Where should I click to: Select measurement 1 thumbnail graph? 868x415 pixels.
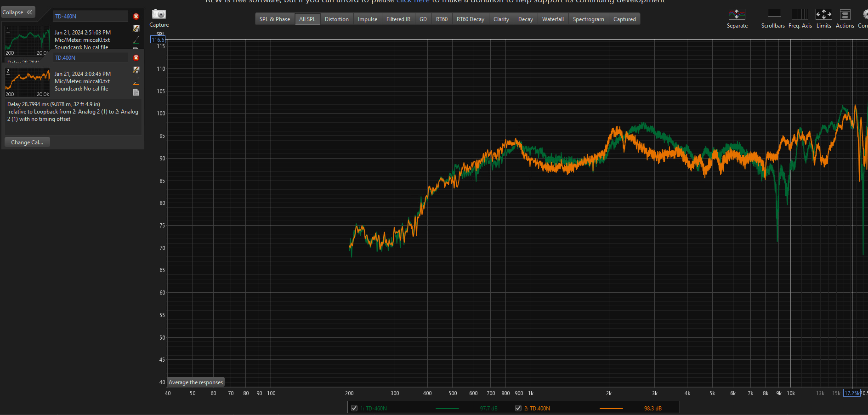pyautogui.click(x=27, y=41)
